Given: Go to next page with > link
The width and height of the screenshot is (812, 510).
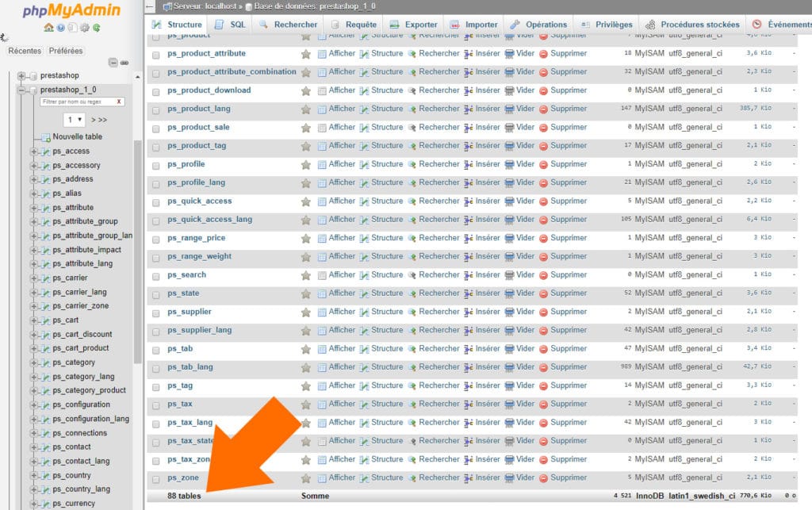Looking at the screenshot, I should [94, 120].
